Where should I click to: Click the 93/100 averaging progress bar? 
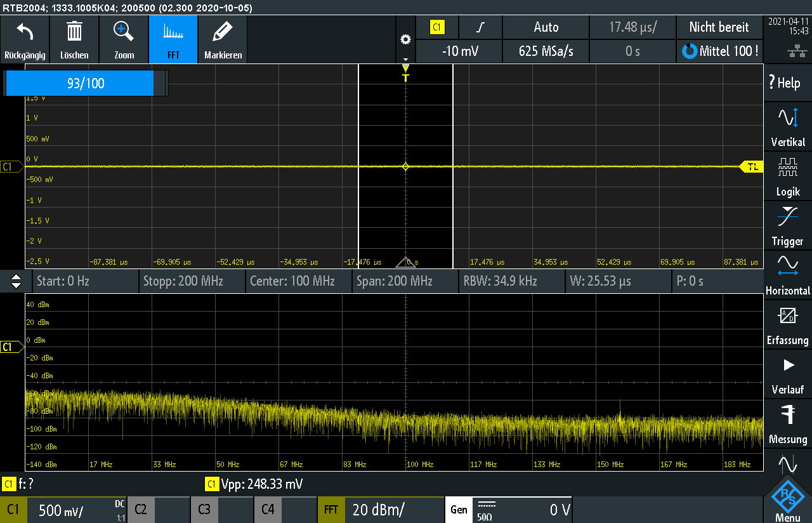click(x=86, y=83)
